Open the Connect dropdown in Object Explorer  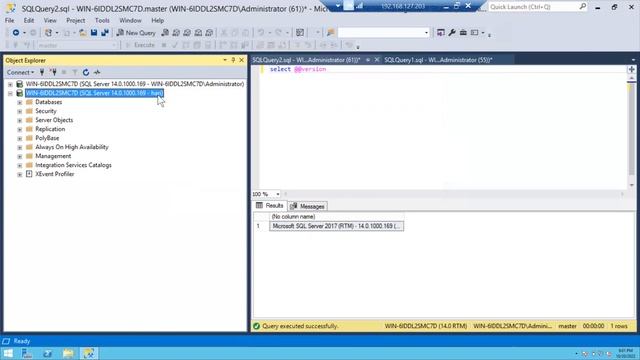click(20, 72)
